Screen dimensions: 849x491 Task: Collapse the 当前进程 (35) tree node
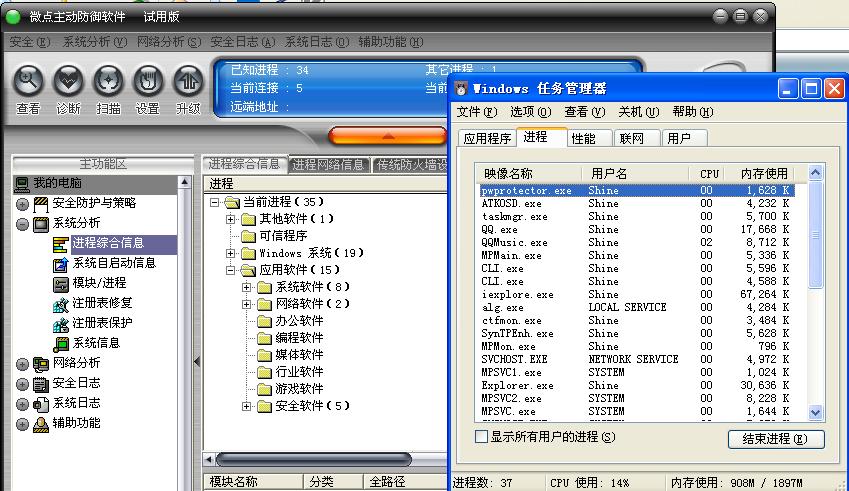214,202
